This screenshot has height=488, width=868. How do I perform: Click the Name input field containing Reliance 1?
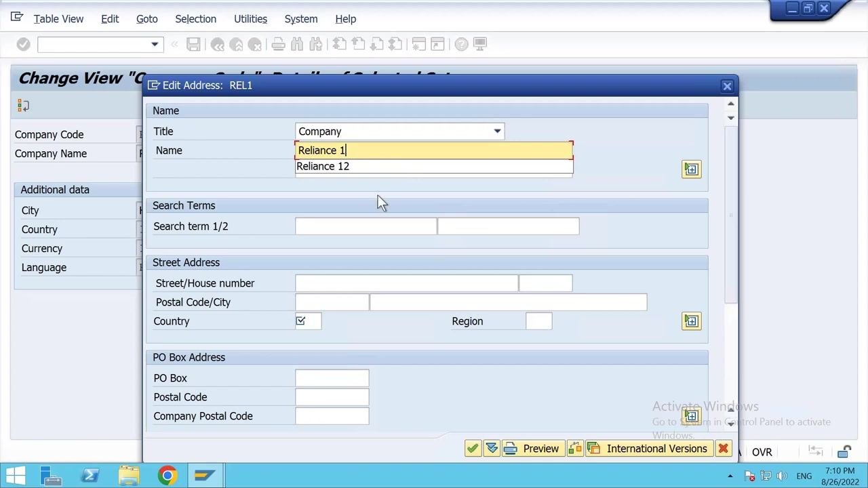434,150
